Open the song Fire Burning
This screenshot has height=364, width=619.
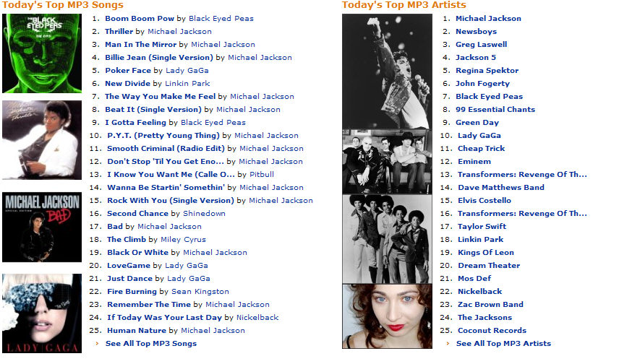132,292
